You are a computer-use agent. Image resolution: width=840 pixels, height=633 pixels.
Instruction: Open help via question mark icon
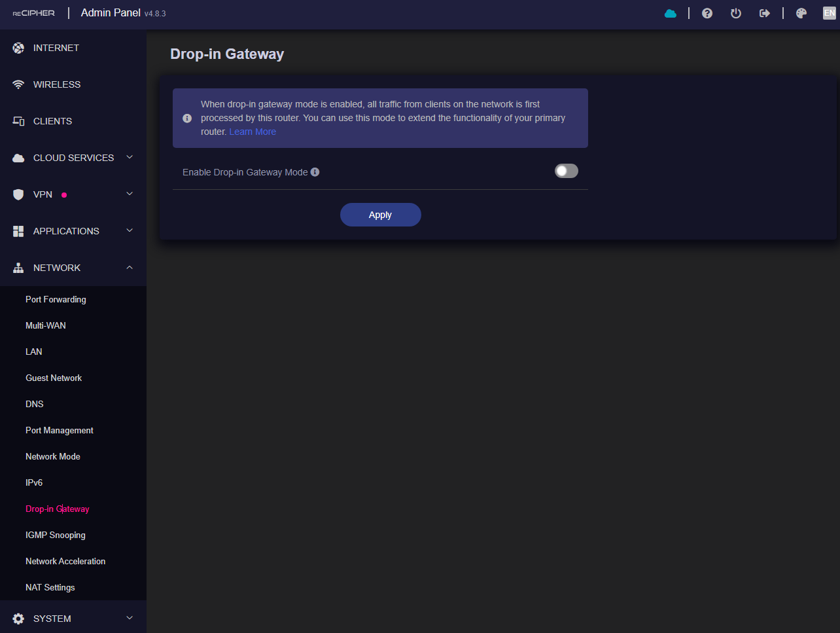[707, 13]
